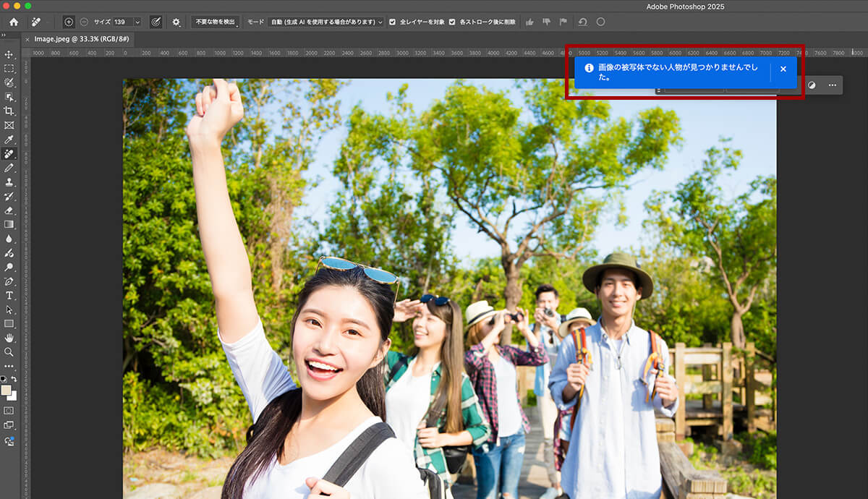Toggle the 各ストローク後に削除 checkbox
The image size is (868, 499).
(452, 22)
